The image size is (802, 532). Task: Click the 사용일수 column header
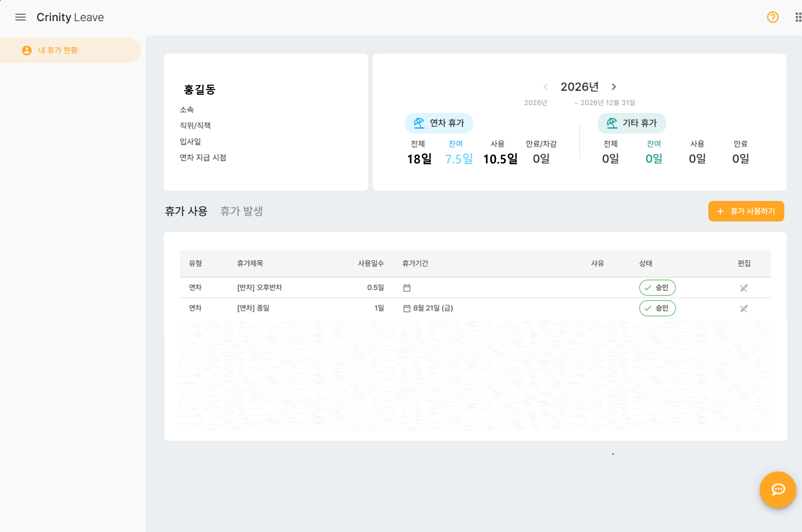pos(371,263)
